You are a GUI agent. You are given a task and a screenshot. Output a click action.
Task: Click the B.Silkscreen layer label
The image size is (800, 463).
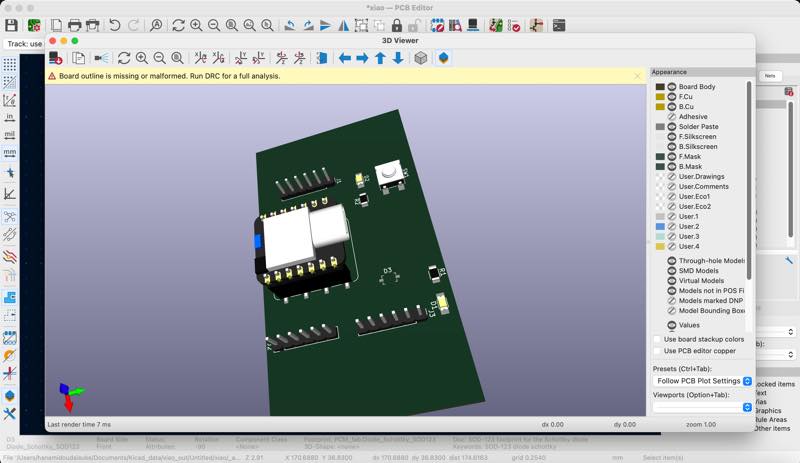(697, 147)
